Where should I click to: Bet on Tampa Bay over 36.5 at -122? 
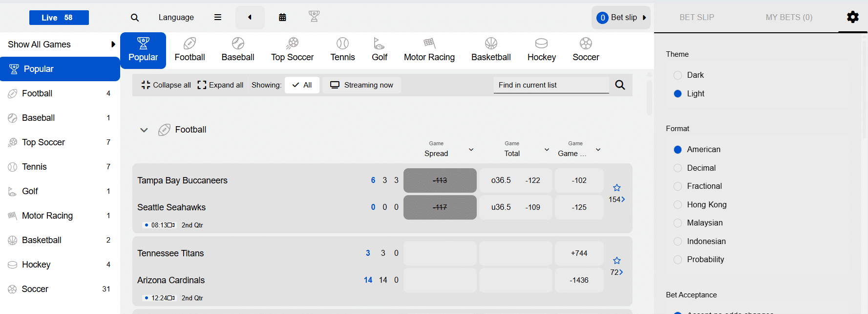(516, 180)
